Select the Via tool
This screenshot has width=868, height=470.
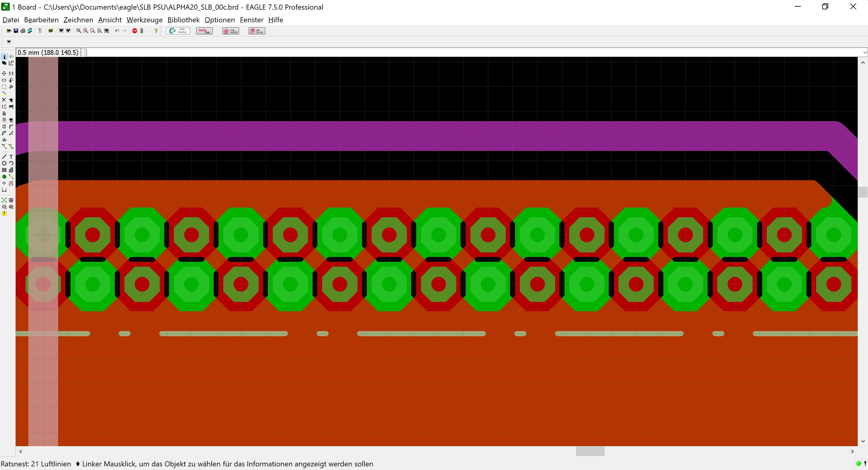click(x=4, y=177)
